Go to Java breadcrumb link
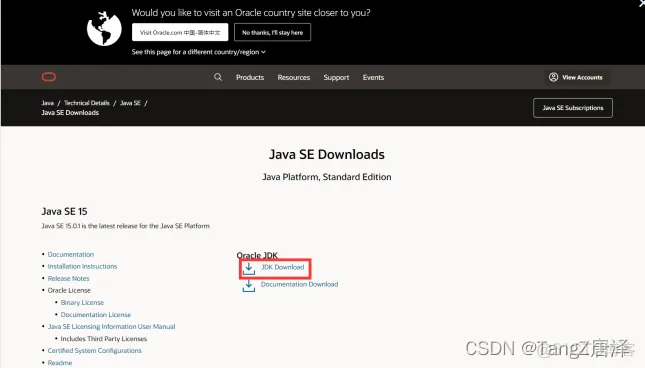 (x=48, y=103)
